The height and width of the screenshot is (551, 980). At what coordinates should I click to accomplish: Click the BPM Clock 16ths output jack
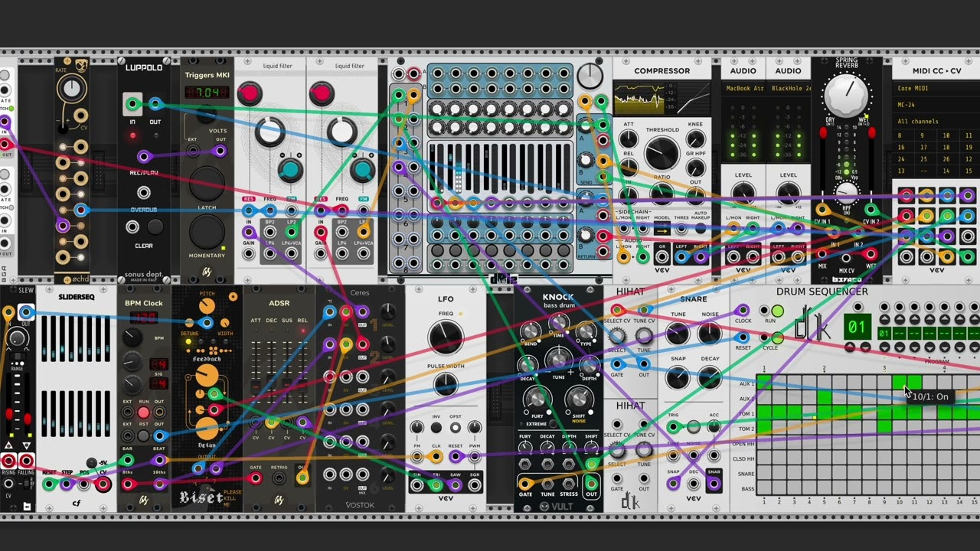click(x=159, y=484)
